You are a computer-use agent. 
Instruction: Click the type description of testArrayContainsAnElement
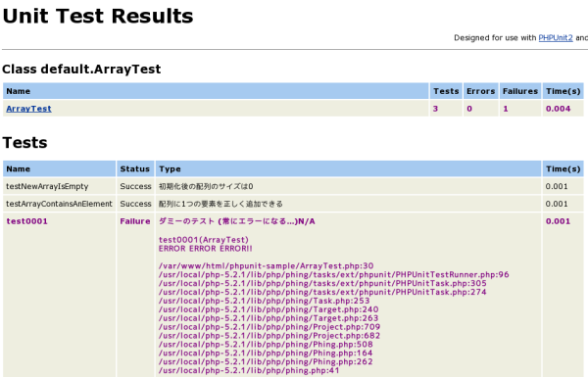pos(220,204)
